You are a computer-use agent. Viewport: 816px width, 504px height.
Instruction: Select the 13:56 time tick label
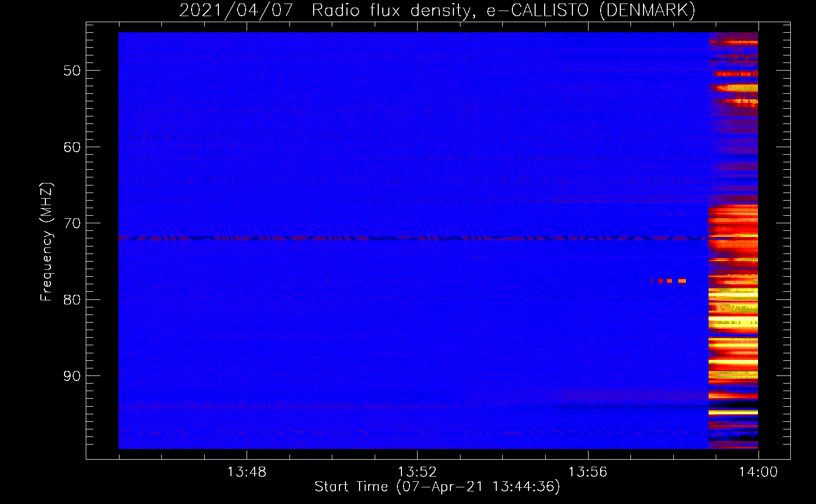(x=588, y=472)
